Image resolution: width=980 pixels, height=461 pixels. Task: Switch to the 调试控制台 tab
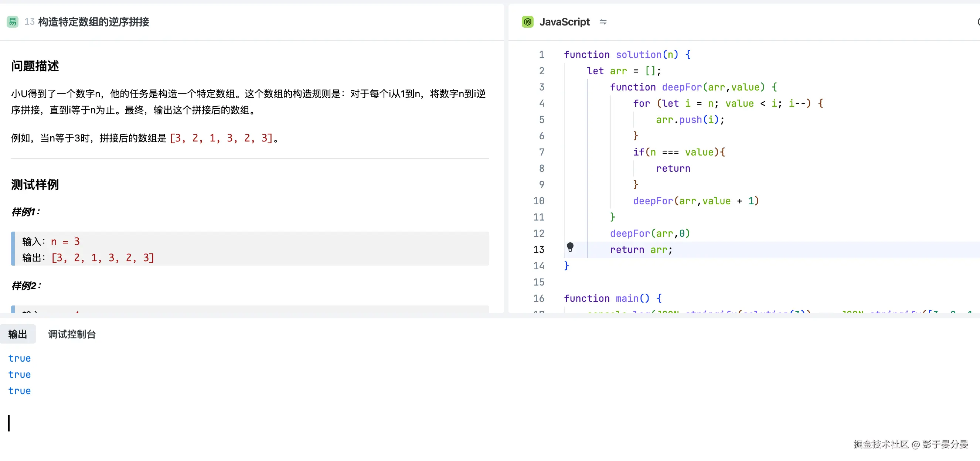pyautogui.click(x=72, y=334)
